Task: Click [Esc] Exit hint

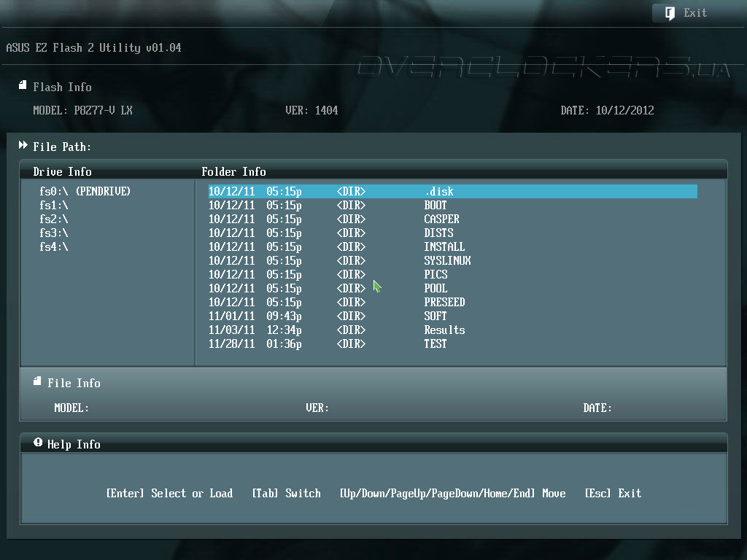Action: pyautogui.click(x=613, y=494)
